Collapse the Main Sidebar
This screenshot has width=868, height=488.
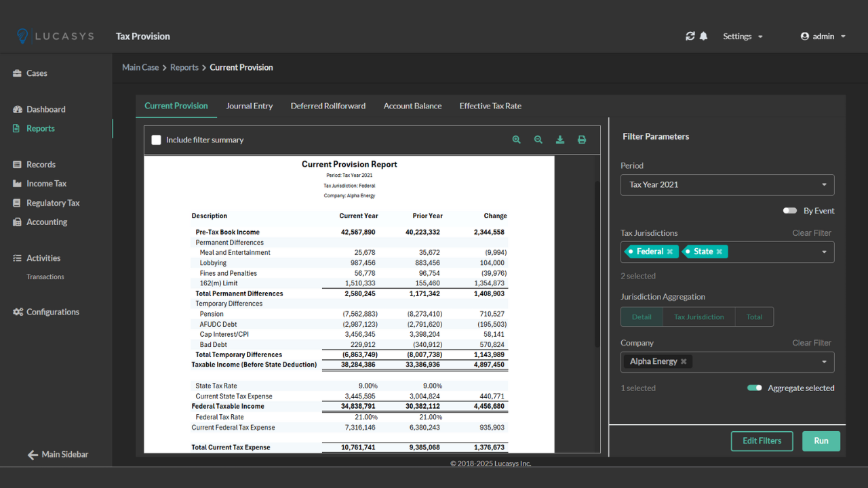(x=58, y=454)
